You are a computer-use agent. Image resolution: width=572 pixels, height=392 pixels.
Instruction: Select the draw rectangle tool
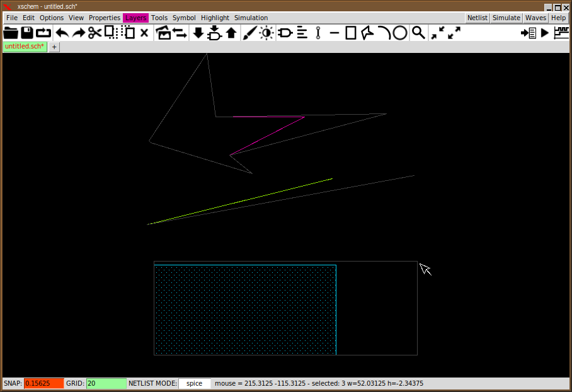tap(351, 33)
